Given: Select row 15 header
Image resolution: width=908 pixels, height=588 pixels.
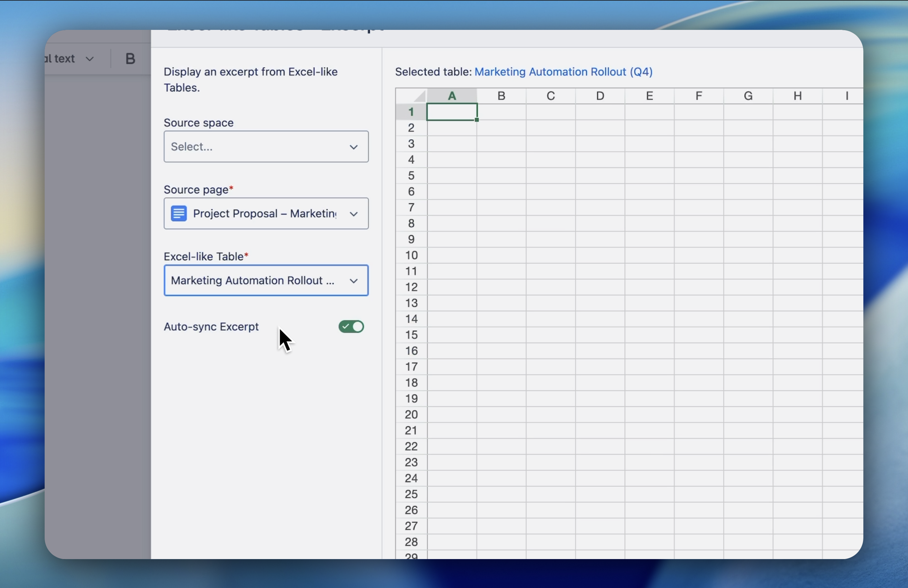Looking at the screenshot, I should [411, 335].
